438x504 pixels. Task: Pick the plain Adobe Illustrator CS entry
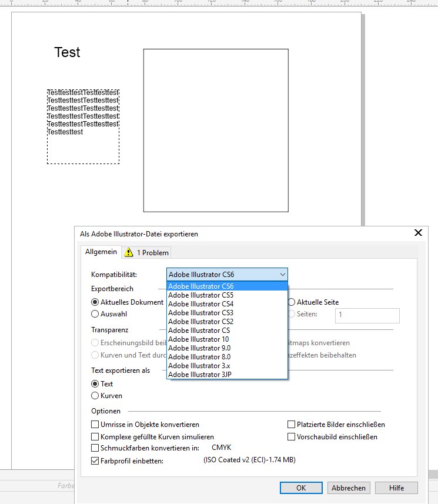point(227,331)
